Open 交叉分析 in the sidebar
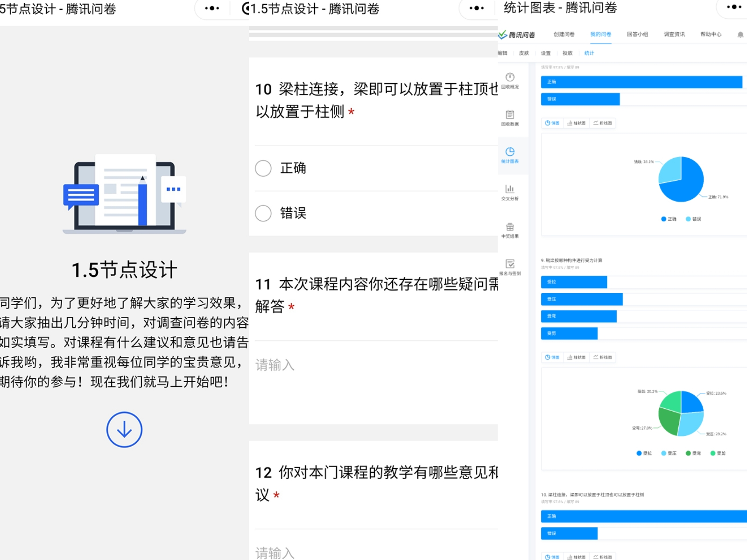The height and width of the screenshot is (560, 747). coord(510,192)
